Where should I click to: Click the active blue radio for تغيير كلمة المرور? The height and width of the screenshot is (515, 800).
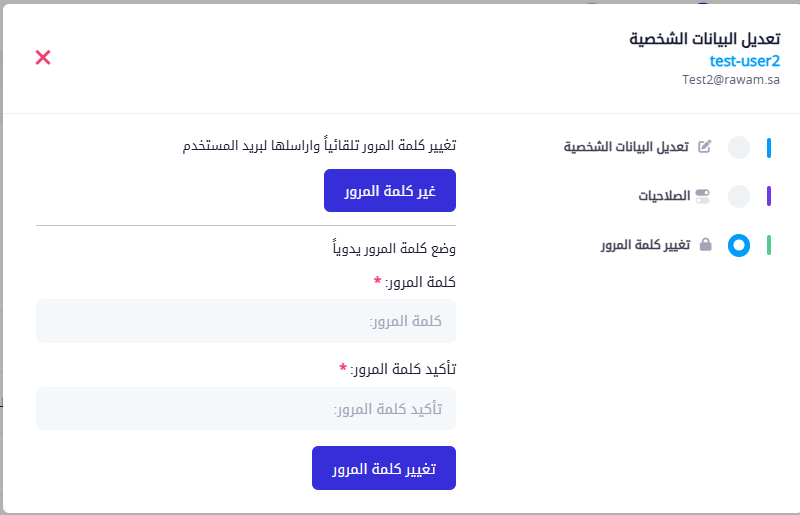[x=739, y=245]
